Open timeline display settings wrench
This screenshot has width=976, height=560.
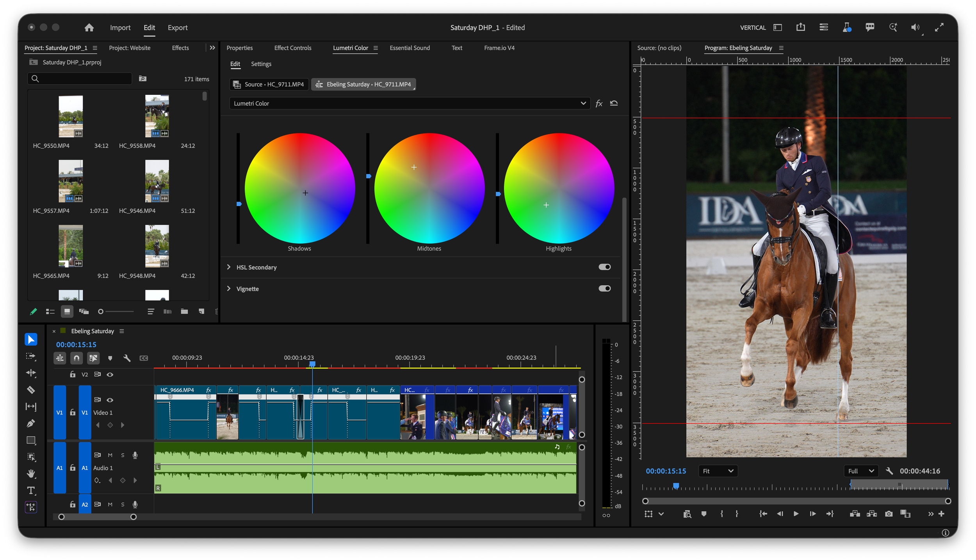127,358
